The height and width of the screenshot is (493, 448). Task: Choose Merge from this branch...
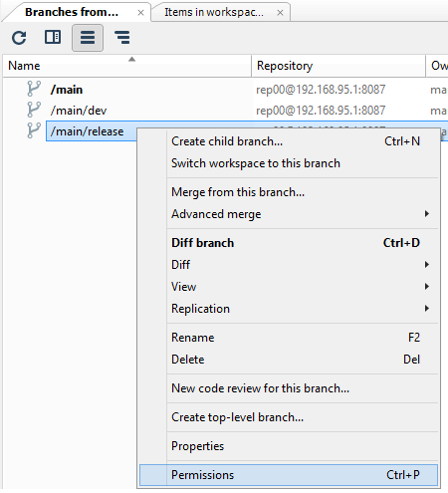[x=289, y=192]
